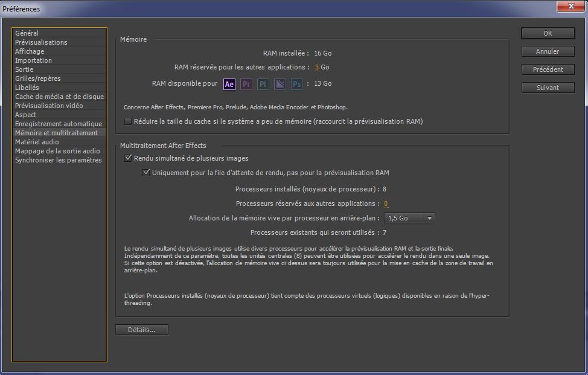Open Cache de média et de disque

[59, 97]
